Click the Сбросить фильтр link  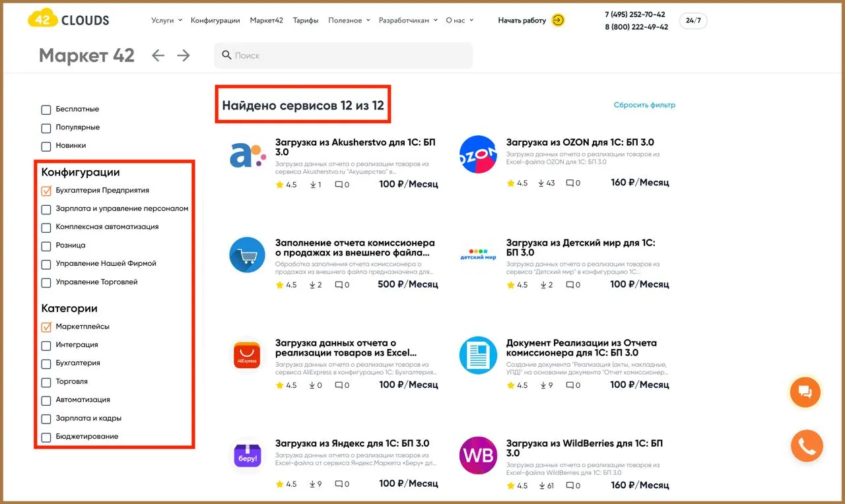[644, 105]
